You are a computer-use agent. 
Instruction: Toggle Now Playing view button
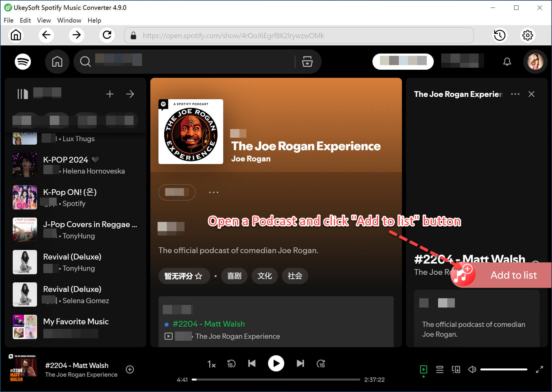(x=424, y=369)
